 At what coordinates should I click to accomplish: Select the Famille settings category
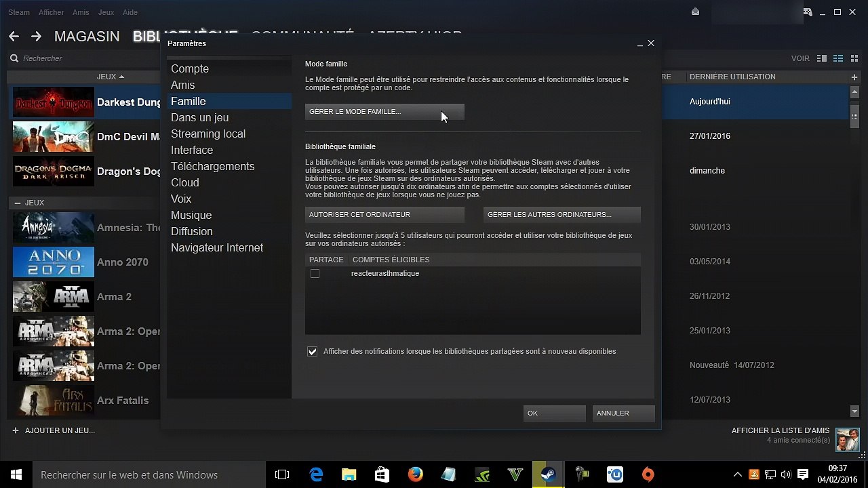[x=229, y=102]
